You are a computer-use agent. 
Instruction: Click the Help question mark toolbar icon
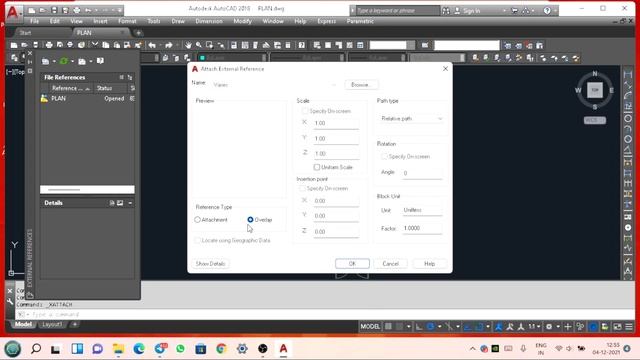(x=302, y=45)
